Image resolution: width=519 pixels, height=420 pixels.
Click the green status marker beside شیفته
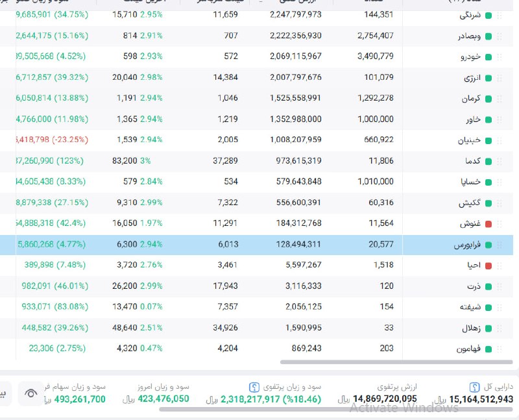click(x=489, y=308)
